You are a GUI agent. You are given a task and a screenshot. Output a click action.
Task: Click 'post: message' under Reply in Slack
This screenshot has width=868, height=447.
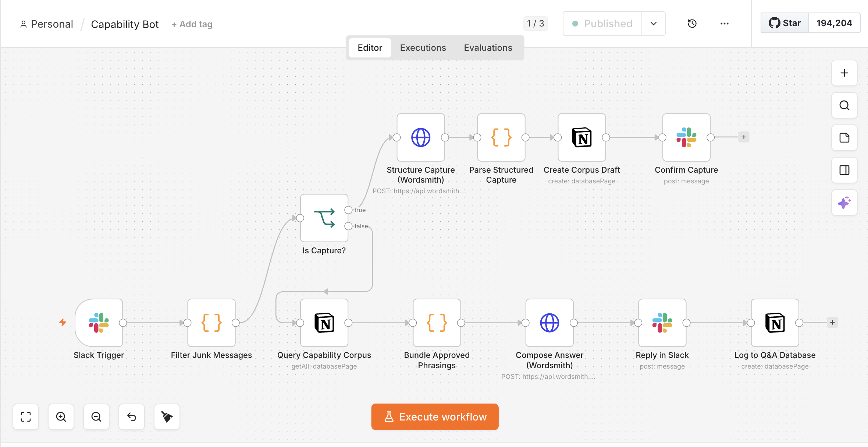point(662,366)
